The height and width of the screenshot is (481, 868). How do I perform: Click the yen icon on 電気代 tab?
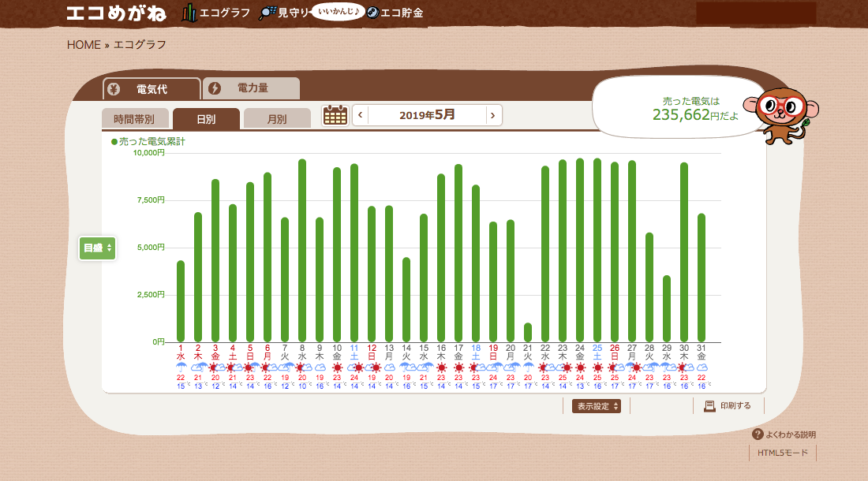point(114,89)
